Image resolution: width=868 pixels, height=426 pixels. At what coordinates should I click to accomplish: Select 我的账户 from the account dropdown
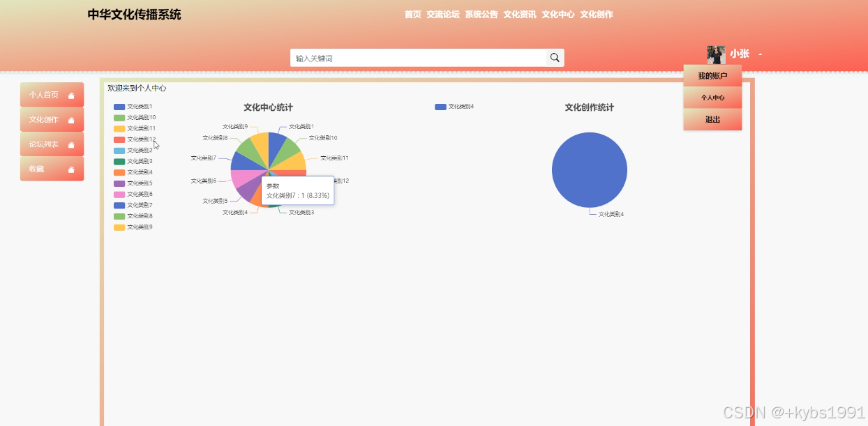tap(712, 75)
